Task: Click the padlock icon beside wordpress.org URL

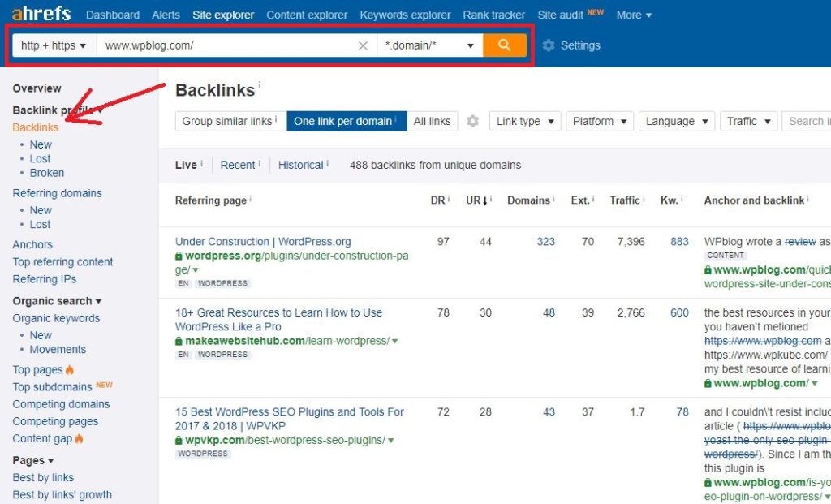Action: tap(179, 256)
